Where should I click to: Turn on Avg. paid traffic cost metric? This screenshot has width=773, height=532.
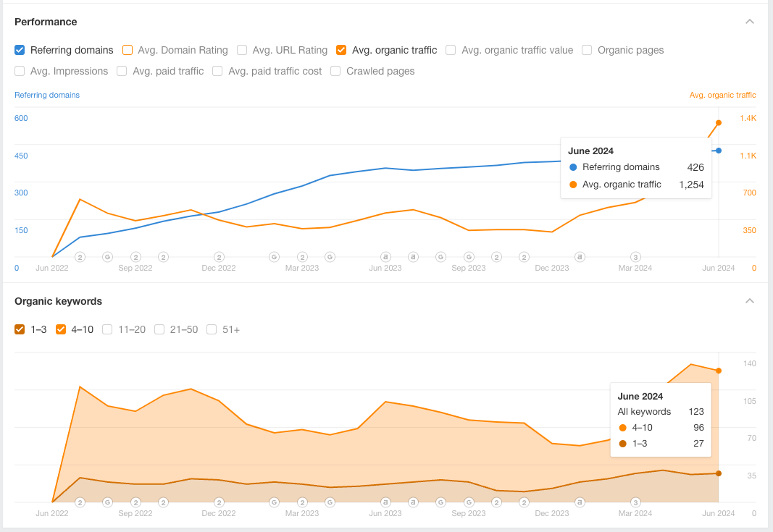pos(217,71)
